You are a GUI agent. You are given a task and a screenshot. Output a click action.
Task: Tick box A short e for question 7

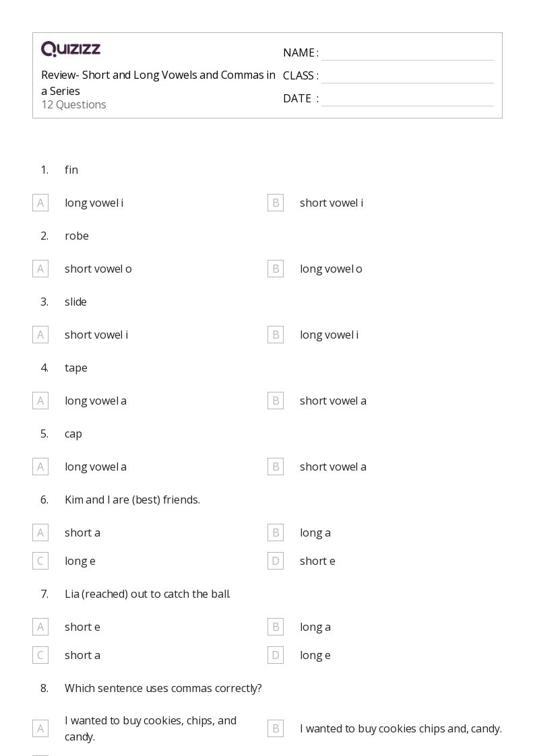[40, 627]
